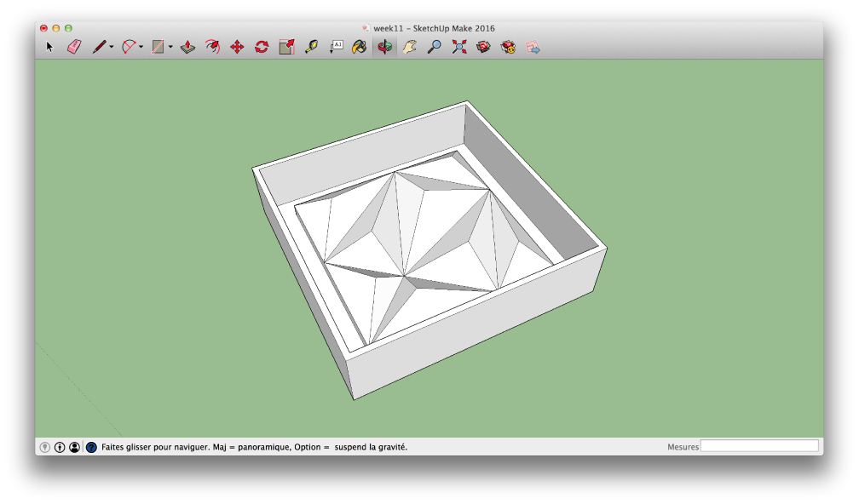This screenshot has height=504, width=859.
Task: Choose the Line pencil tool
Action: pos(99,47)
